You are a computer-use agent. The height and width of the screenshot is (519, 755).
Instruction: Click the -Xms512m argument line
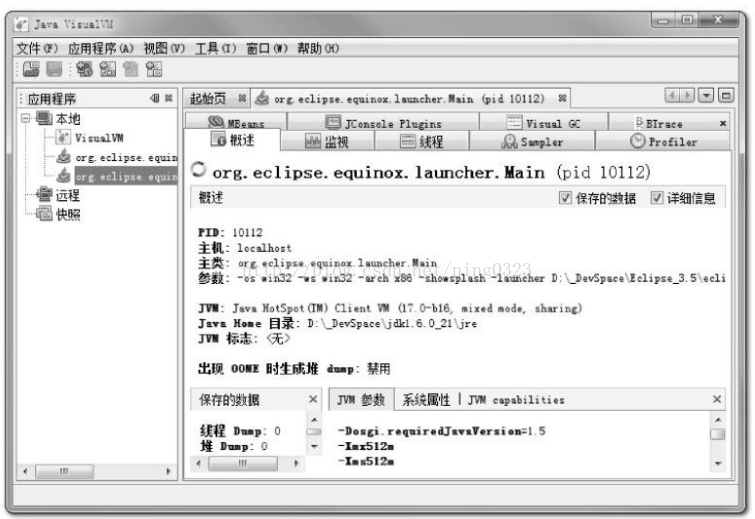[x=366, y=461]
